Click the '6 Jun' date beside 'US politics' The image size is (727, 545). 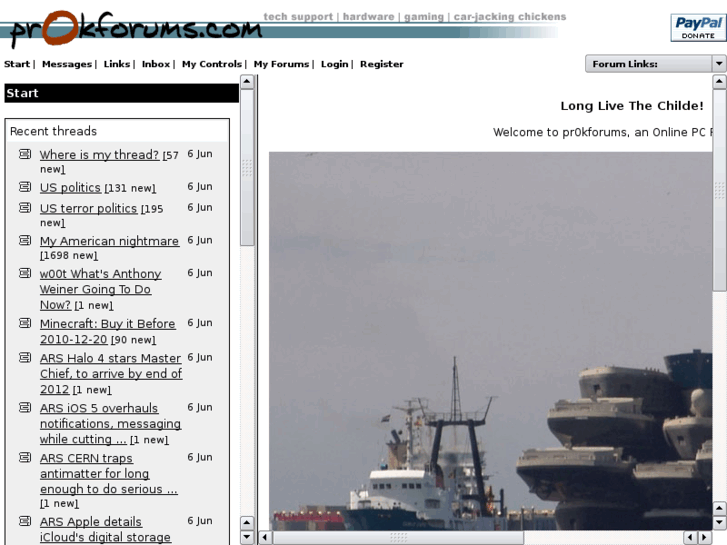200,186
